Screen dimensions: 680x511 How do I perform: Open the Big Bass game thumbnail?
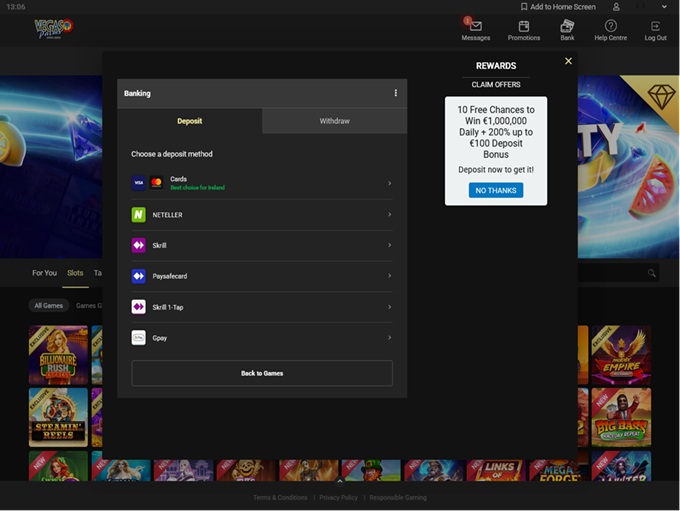[620, 416]
